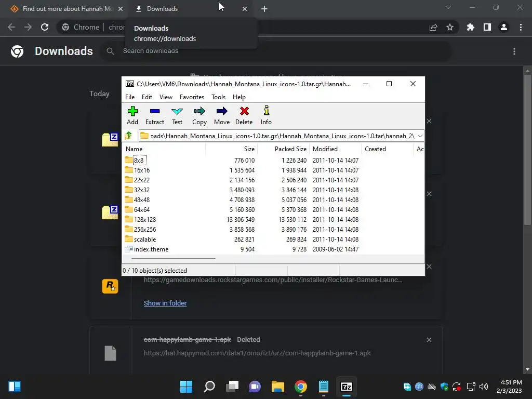Open the Chrome profile icon

coord(504,27)
